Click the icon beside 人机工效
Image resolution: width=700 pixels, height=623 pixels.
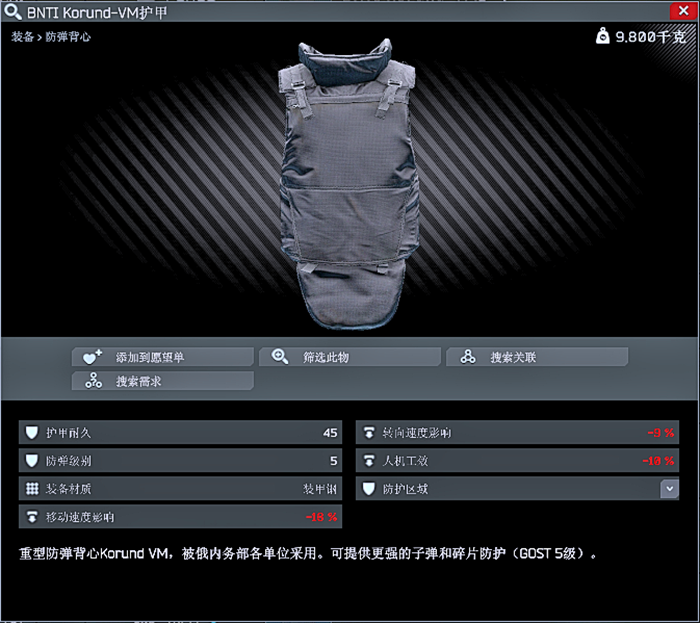pyautogui.click(x=369, y=461)
